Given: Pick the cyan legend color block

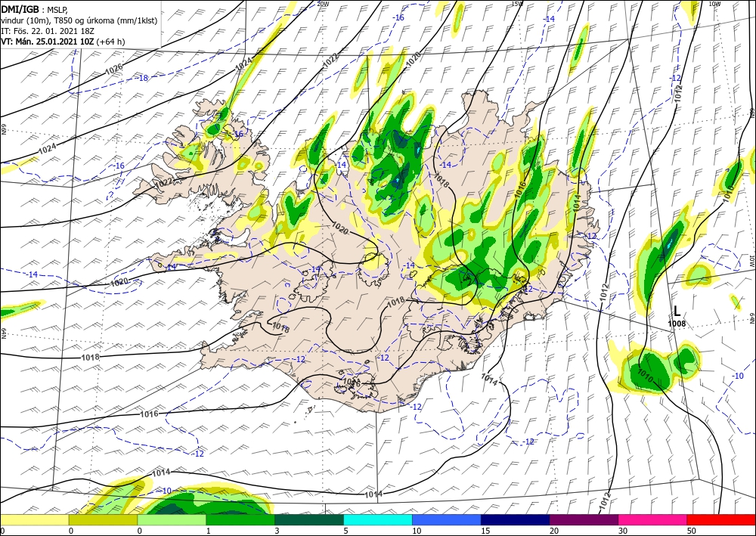Looking at the screenshot, I should (x=378, y=519).
